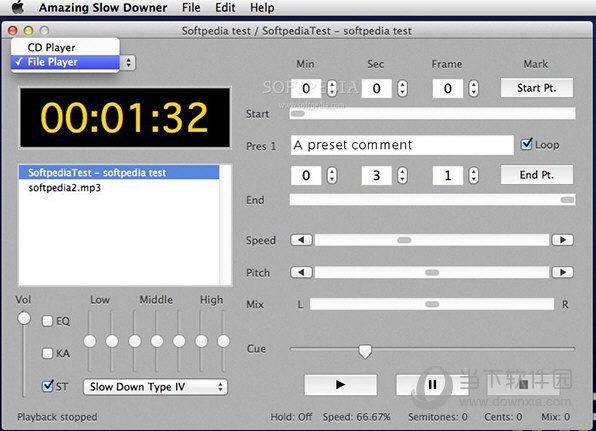Open the Amazing Slow Downer app menu
596x431 pixels.
click(103, 8)
